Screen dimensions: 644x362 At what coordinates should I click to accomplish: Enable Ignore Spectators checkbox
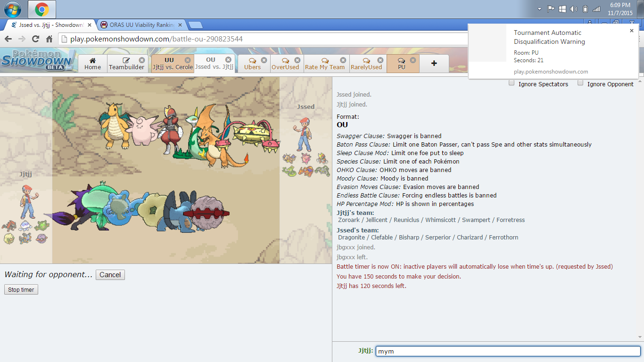tap(512, 83)
